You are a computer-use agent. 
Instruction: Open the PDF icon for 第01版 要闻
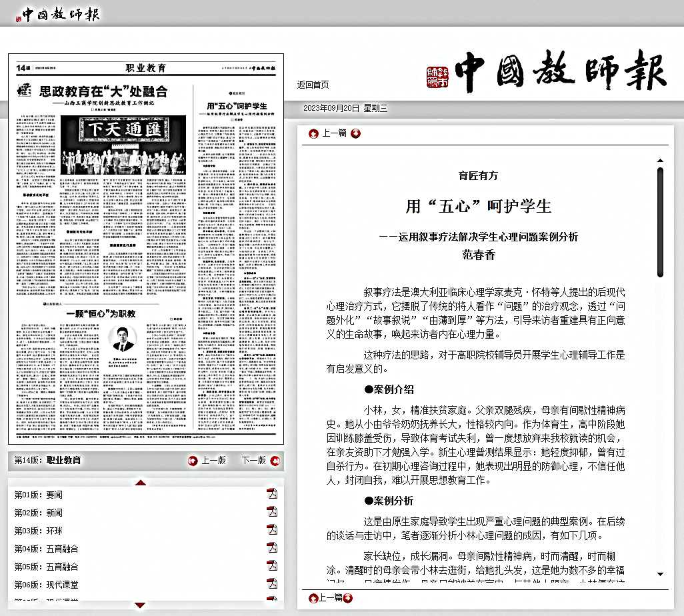(272, 494)
